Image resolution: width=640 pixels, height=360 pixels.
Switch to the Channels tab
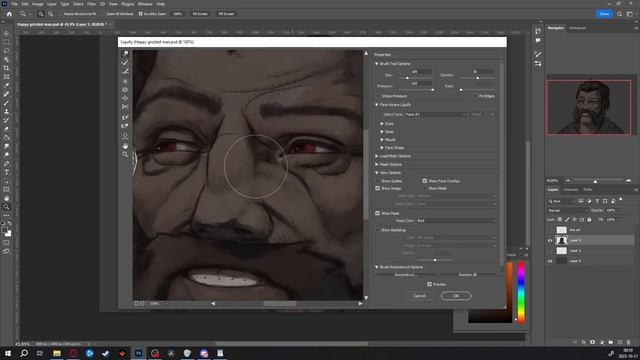point(570,190)
